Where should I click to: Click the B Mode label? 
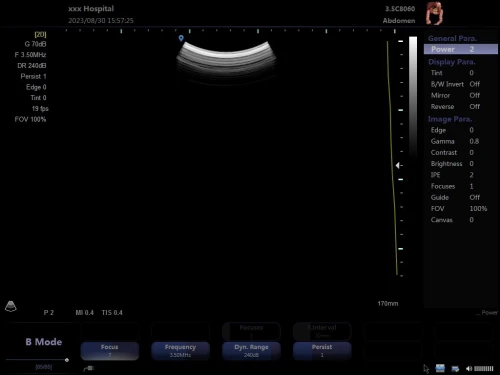coord(44,342)
